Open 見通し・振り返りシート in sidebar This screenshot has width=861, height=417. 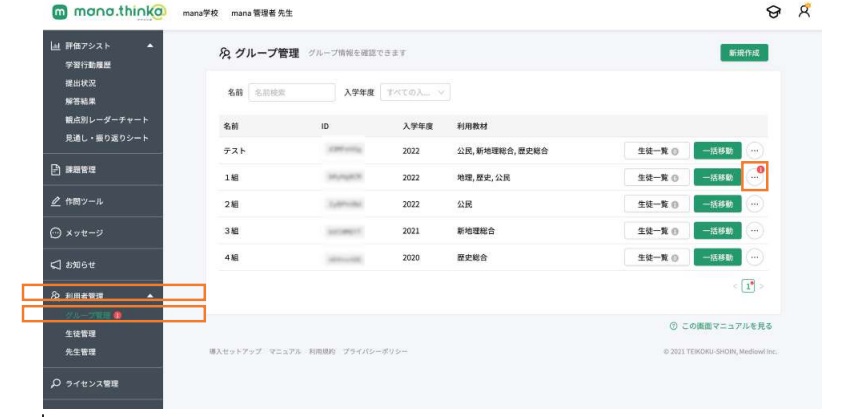click(x=107, y=138)
